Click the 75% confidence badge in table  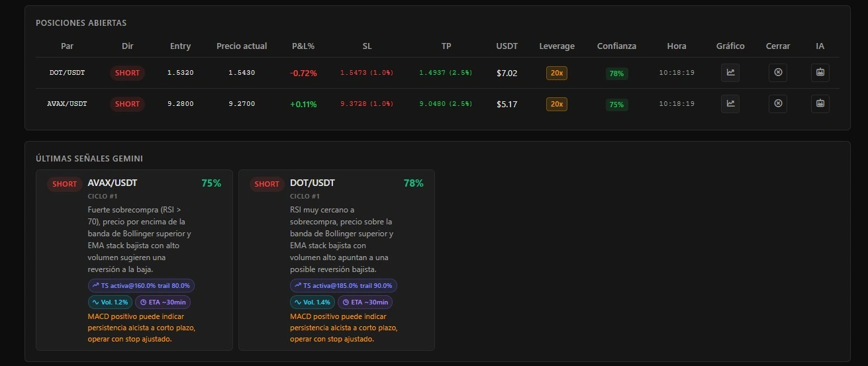(616, 105)
